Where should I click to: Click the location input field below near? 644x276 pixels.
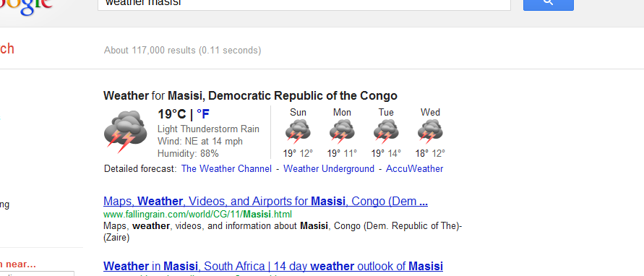coord(37,274)
